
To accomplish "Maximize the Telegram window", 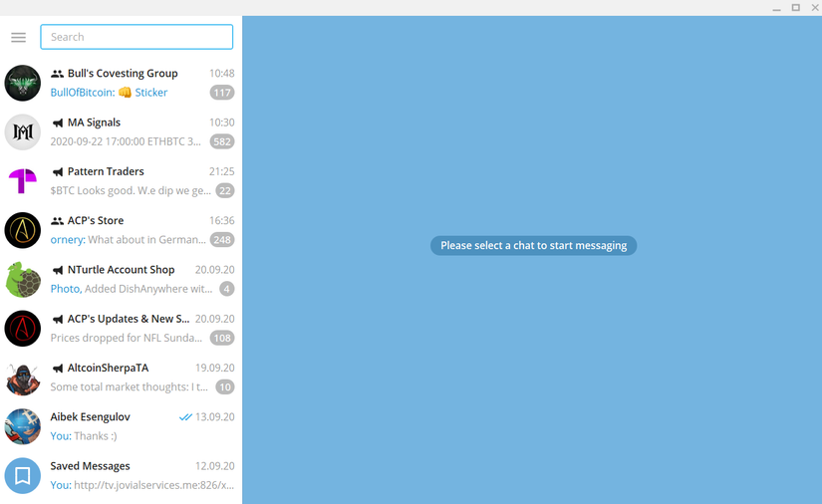I will coord(796,7).
